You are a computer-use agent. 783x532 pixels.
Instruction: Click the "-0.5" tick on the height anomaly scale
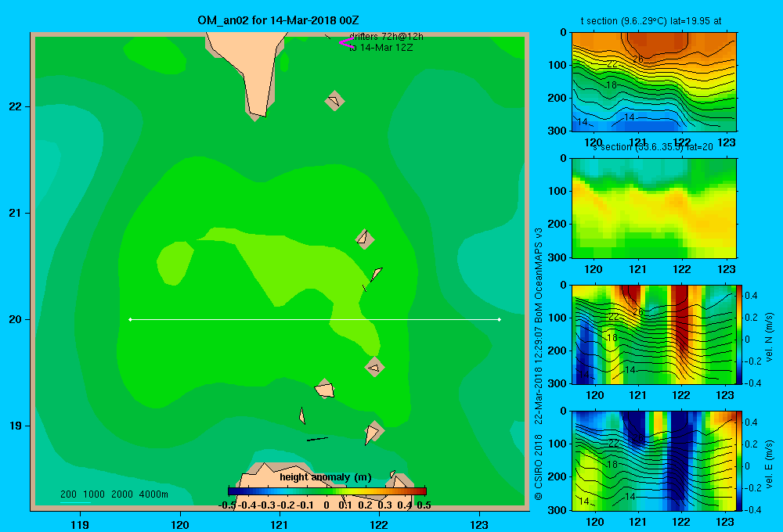click(x=227, y=505)
